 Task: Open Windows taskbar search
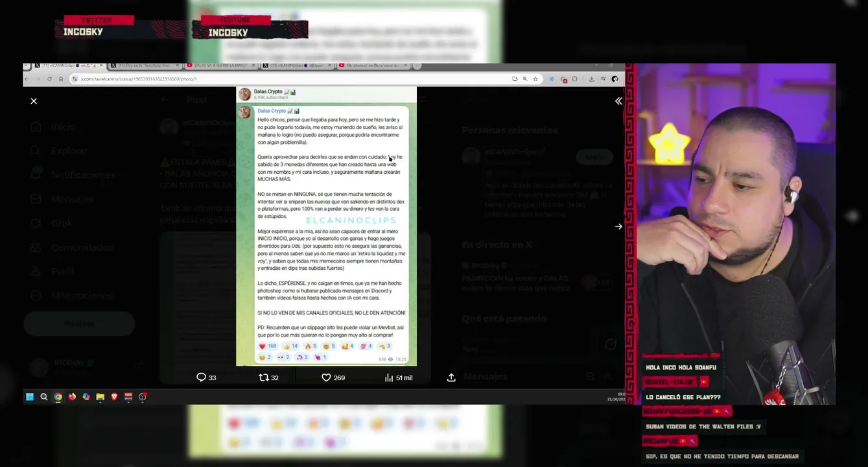(x=44, y=397)
